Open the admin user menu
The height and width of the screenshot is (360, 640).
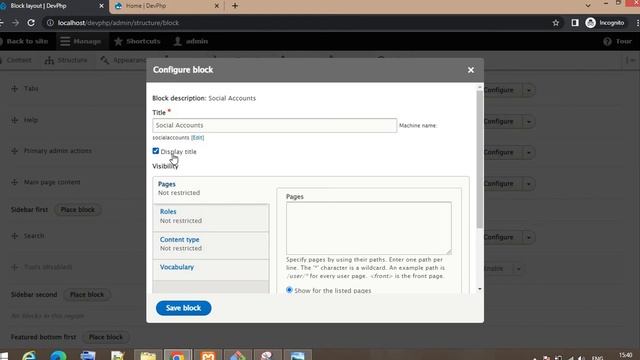point(191,41)
